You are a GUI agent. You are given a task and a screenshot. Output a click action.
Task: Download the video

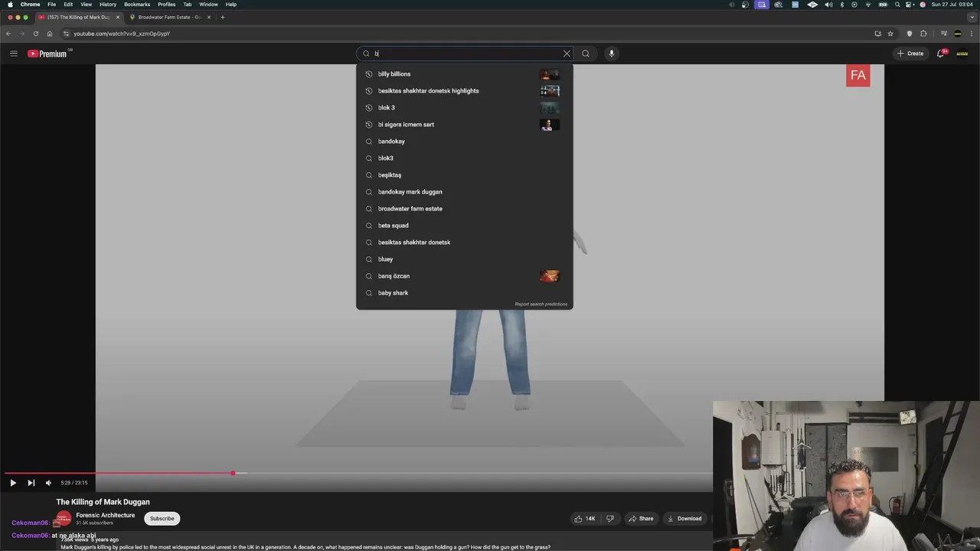(x=684, y=519)
